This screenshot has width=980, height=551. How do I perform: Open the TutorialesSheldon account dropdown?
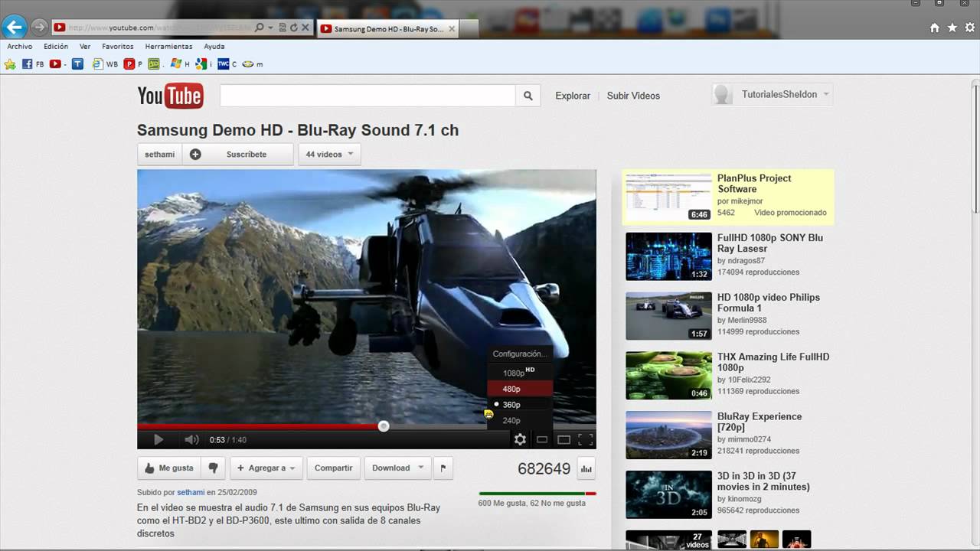(x=772, y=94)
